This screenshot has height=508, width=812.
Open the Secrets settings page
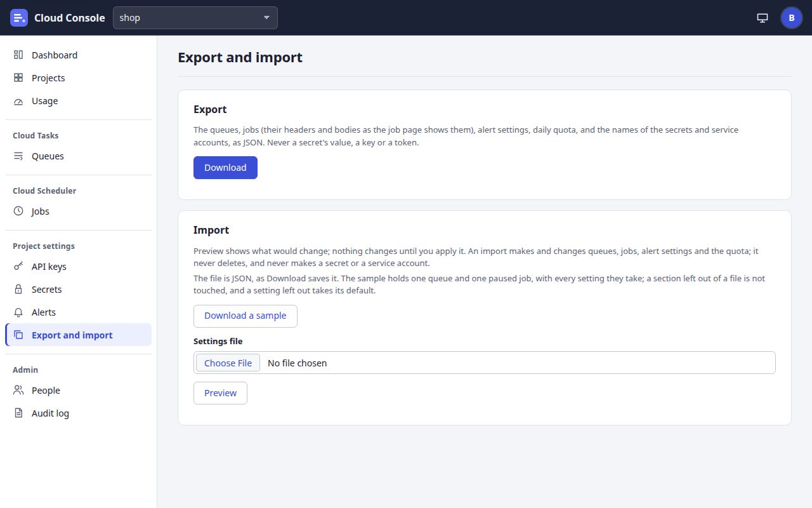(x=79, y=290)
